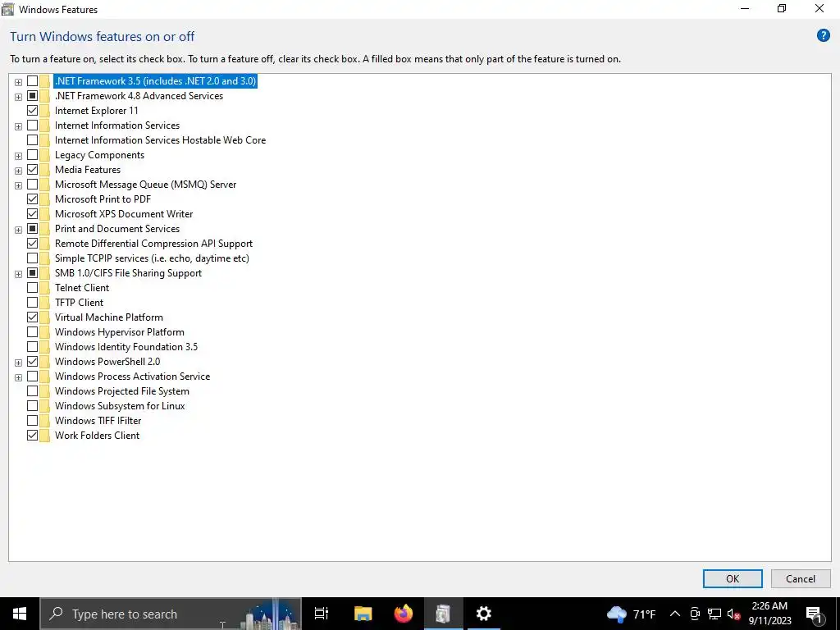840x630 pixels.
Task: Click the Cancel button
Action: [x=801, y=578]
